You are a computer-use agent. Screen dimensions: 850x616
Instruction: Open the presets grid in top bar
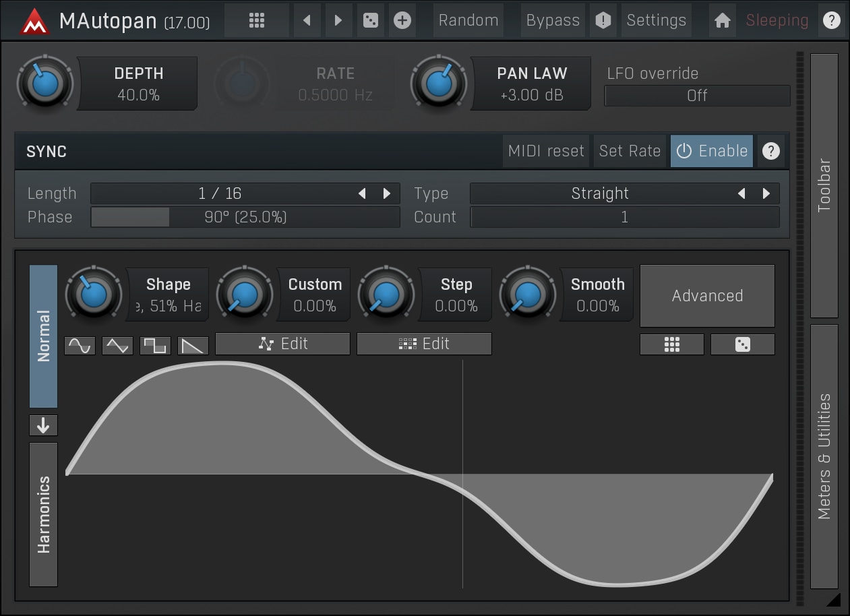[256, 20]
